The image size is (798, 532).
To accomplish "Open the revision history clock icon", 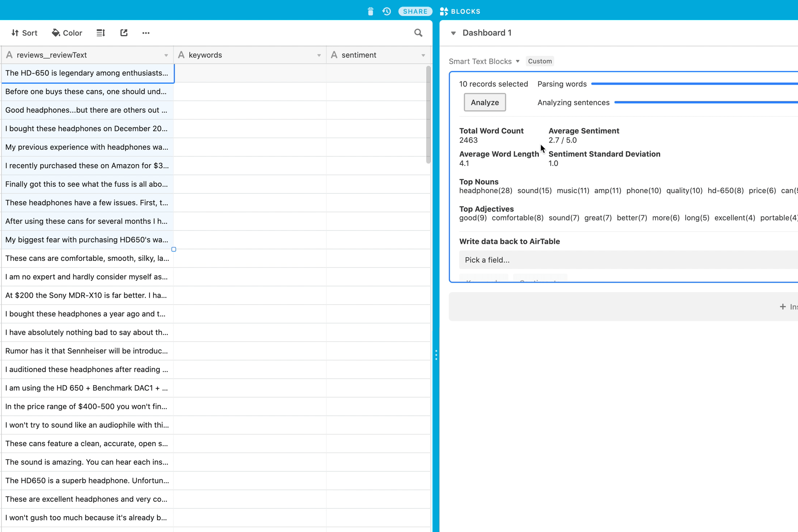I will coord(387,11).
